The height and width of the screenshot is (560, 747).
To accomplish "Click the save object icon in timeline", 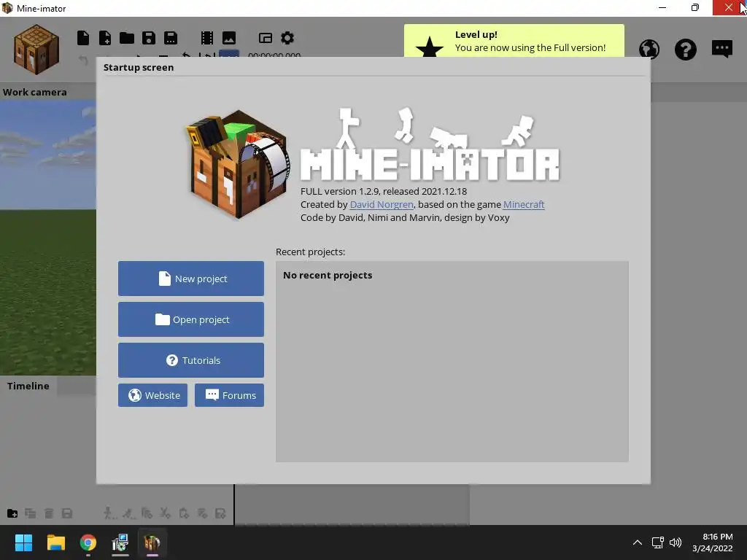I will click(x=67, y=513).
